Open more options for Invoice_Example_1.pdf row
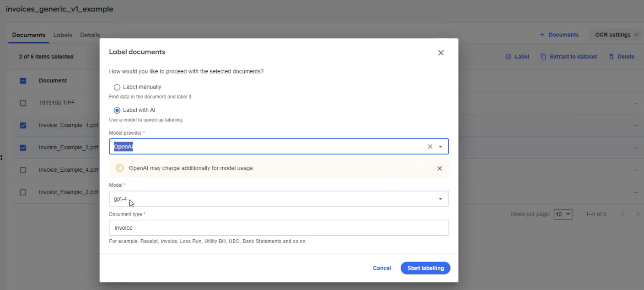Viewport: 644px width, 290px height. click(636, 125)
